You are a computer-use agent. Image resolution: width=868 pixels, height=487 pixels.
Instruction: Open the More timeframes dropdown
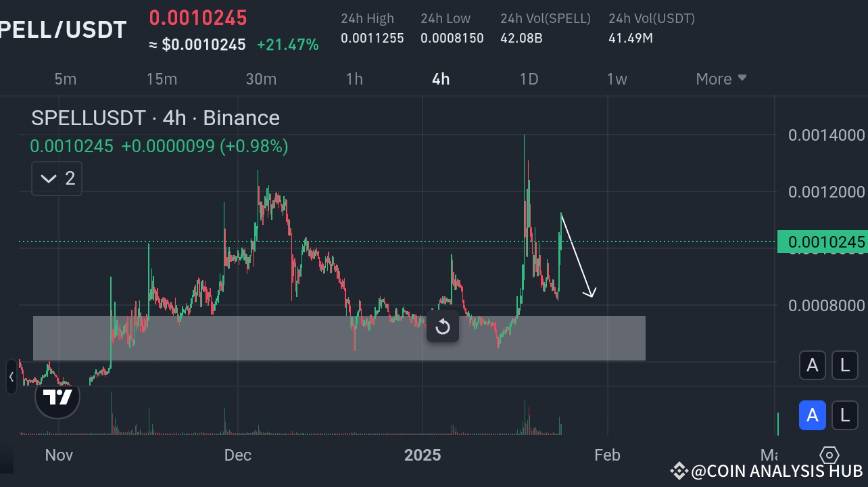click(x=721, y=79)
